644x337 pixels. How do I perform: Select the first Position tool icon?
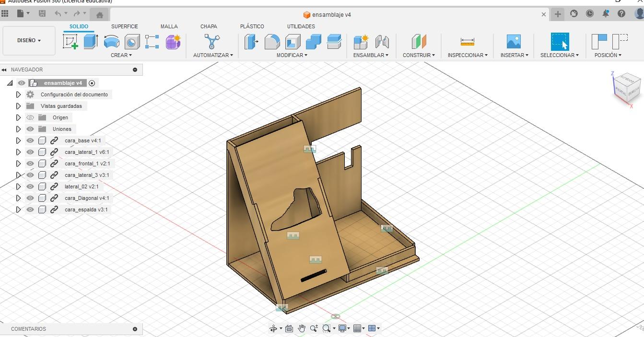tap(599, 42)
